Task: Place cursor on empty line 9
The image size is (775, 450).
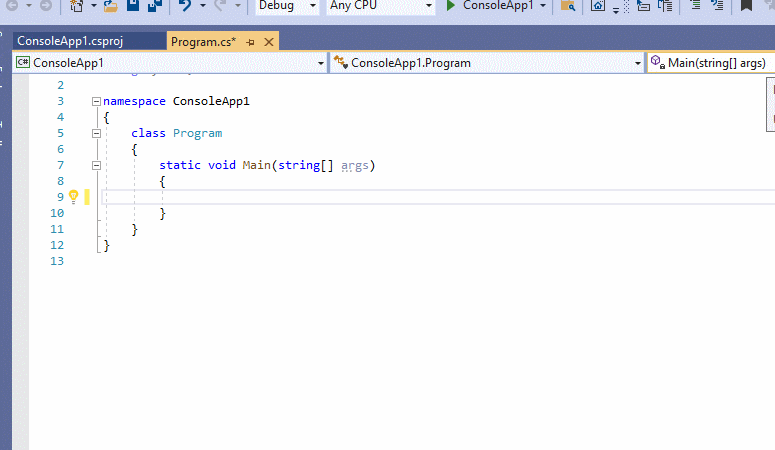Action: (x=438, y=197)
